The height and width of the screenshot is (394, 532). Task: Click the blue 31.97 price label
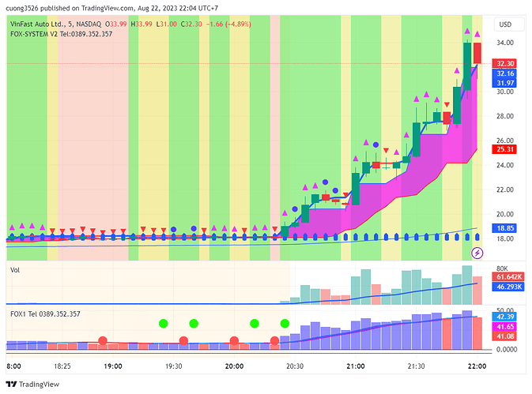click(x=505, y=83)
